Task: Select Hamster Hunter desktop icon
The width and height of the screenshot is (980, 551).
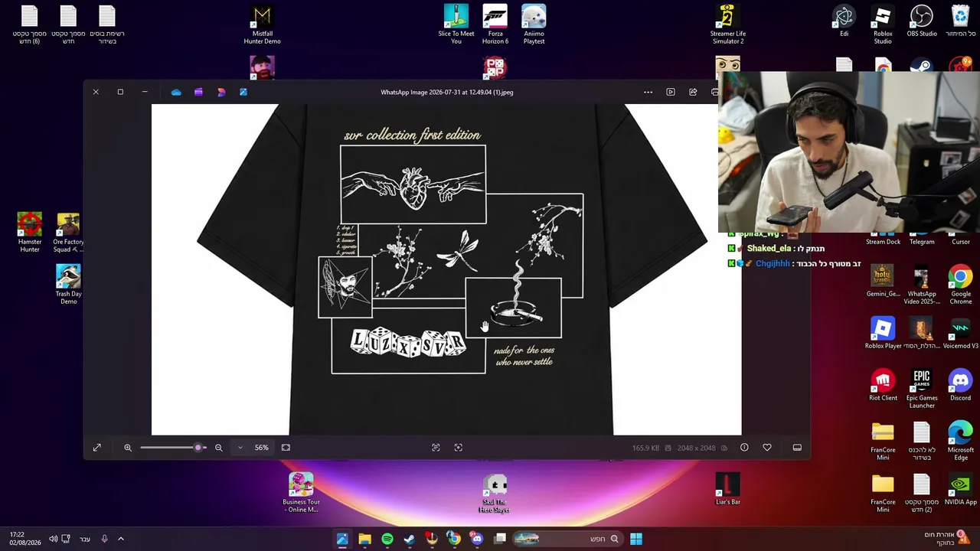Action: click(x=30, y=233)
